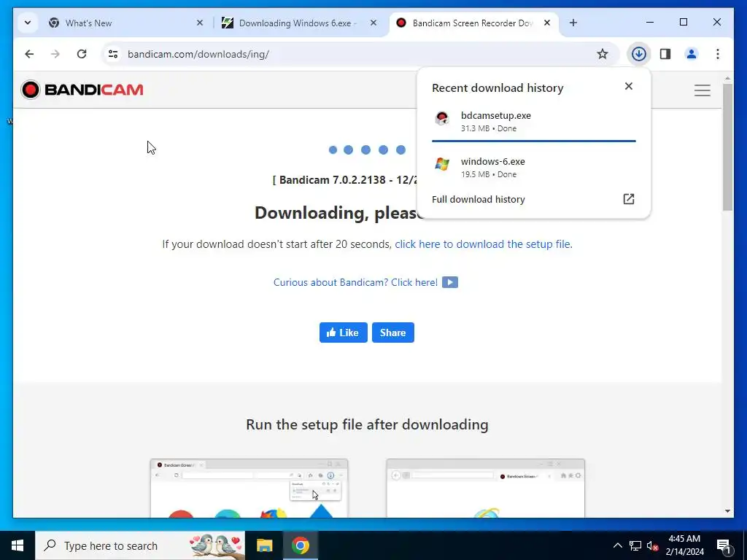Image resolution: width=747 pixels, height=560 pixels.
Task: Open Curious about Bandicam link
Action: [355, 282]
